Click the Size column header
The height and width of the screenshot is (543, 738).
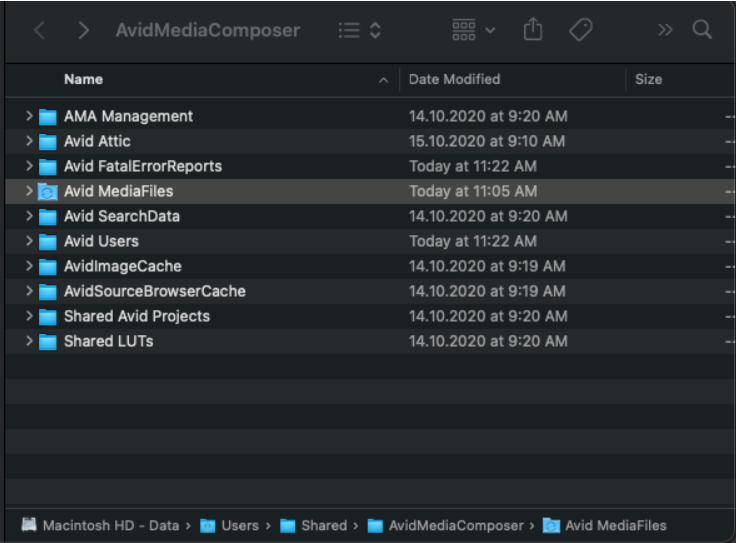point(648,79)
